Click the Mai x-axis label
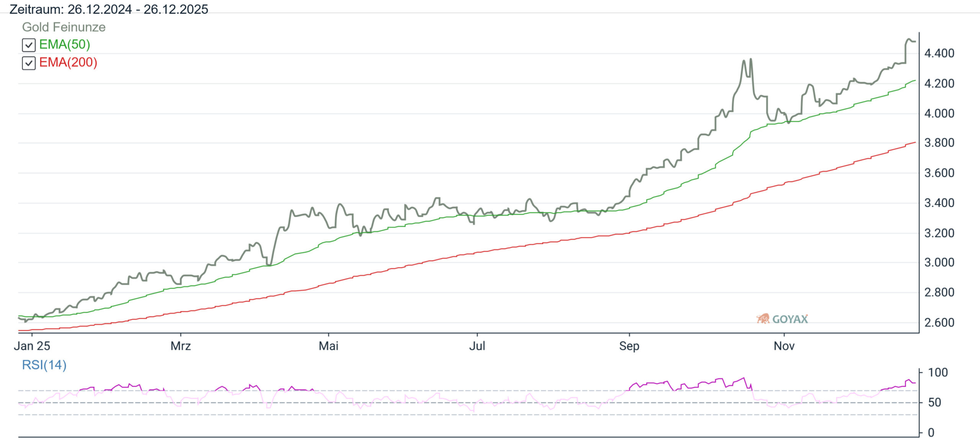Viewport: 980px width, 441px height. [328, 346]
